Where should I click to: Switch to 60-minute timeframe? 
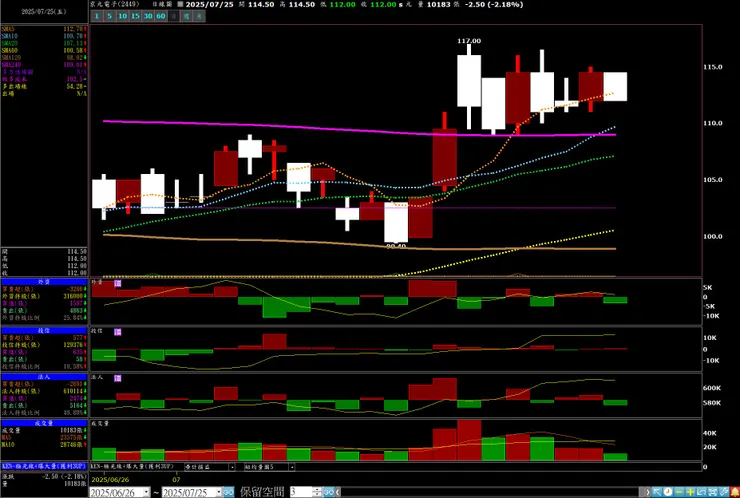point(160,16)
